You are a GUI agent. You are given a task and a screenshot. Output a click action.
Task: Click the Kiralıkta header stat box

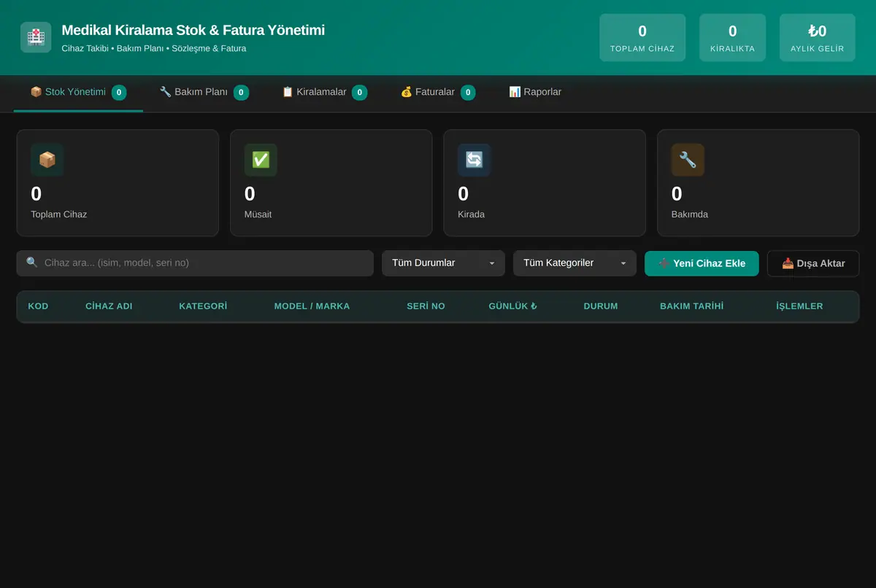pyautogui.click(x=732, y=38)
